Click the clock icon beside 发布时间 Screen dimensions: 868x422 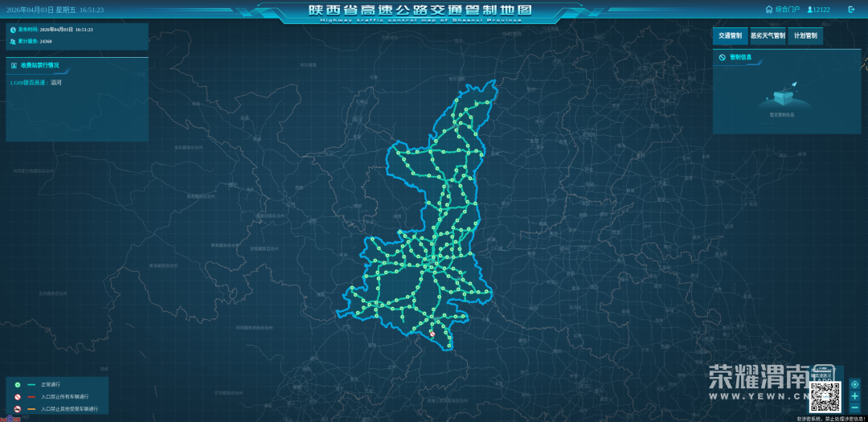point(14,30)
